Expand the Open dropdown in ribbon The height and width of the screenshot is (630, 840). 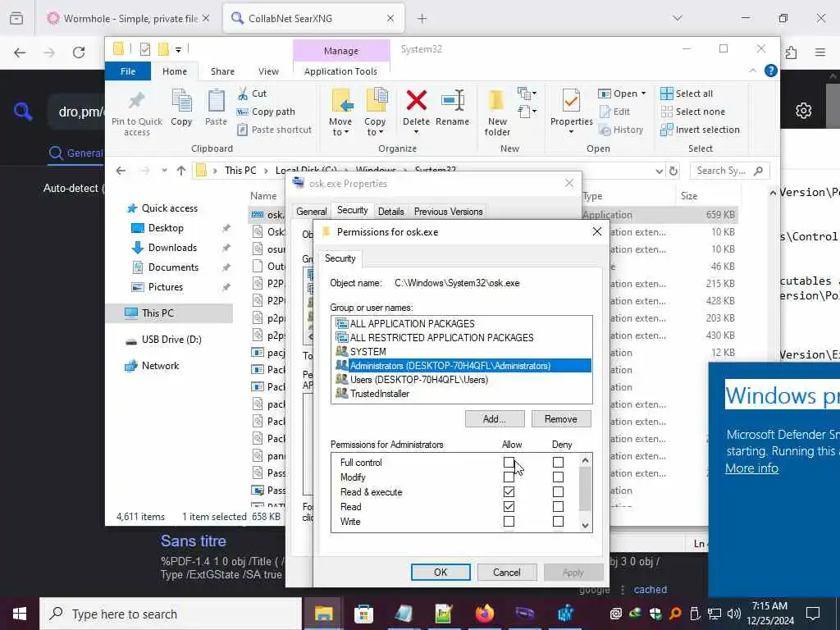click(x=643, y=94)
